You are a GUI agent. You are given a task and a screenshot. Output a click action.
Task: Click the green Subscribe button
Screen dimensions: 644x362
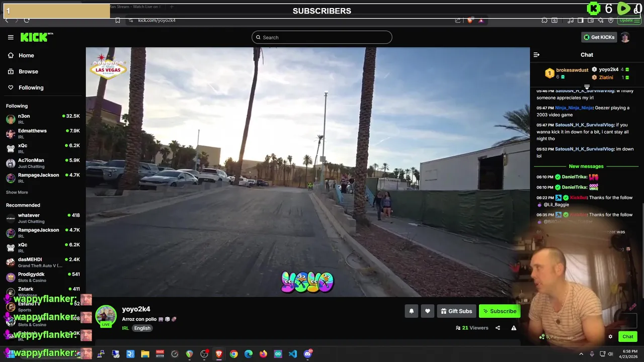point(500,311)
